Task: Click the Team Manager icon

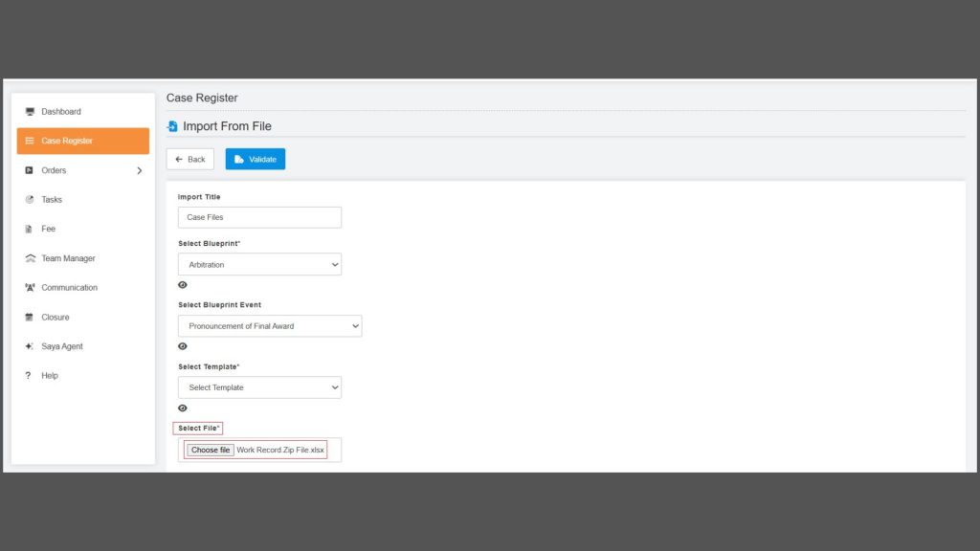Action: (x=30, y=258)
